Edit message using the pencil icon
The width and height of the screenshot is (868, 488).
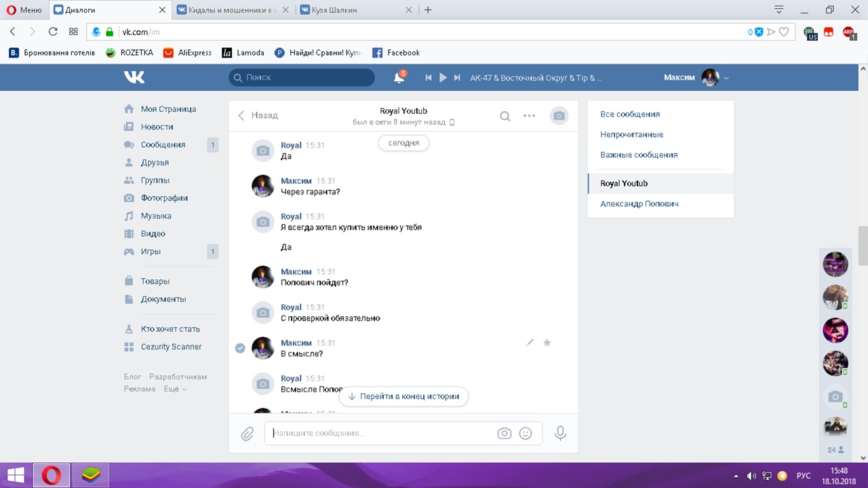pyautogui.click(x=530, y=343)
